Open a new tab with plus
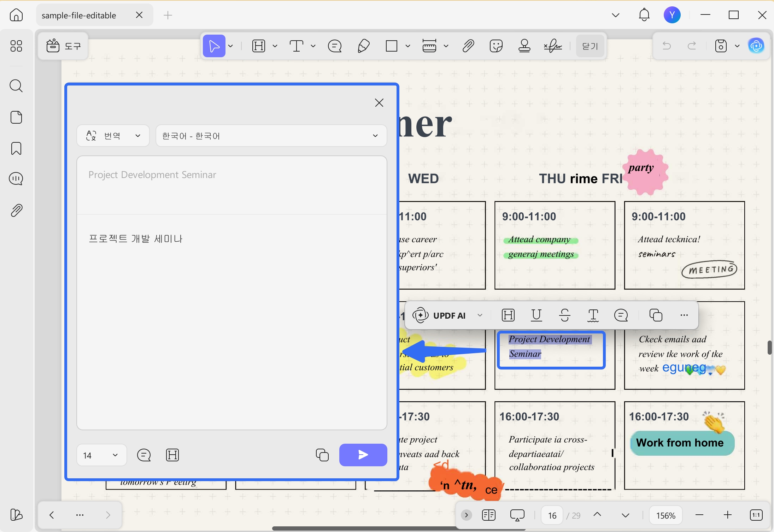Image resolution: width=774 pixels, height=532 pixels. [x=168, y=15]
